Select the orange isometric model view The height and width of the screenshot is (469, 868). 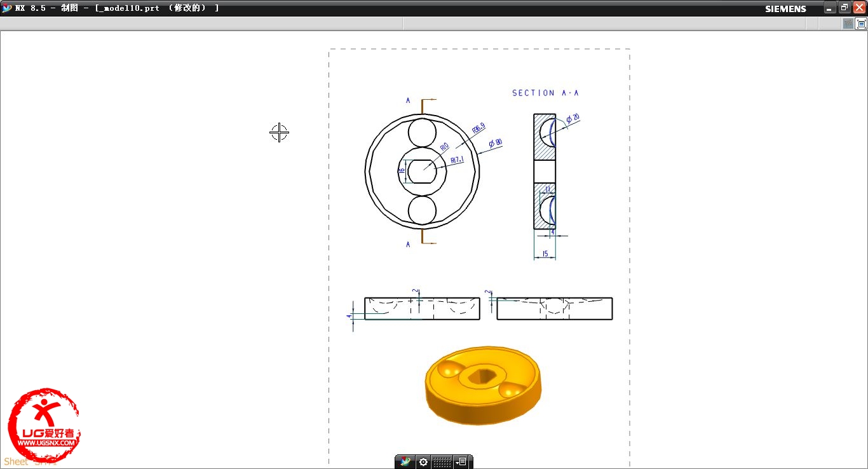(484, 386)
